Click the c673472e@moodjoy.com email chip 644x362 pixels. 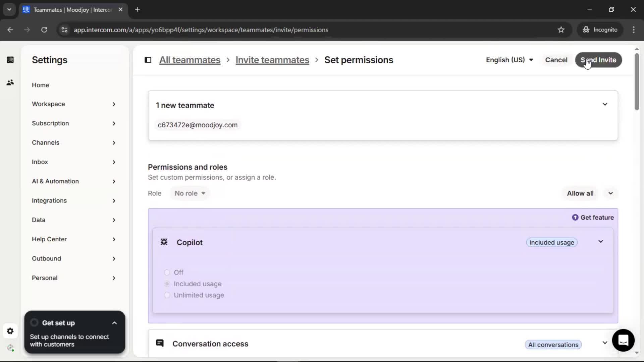[198, 125]
